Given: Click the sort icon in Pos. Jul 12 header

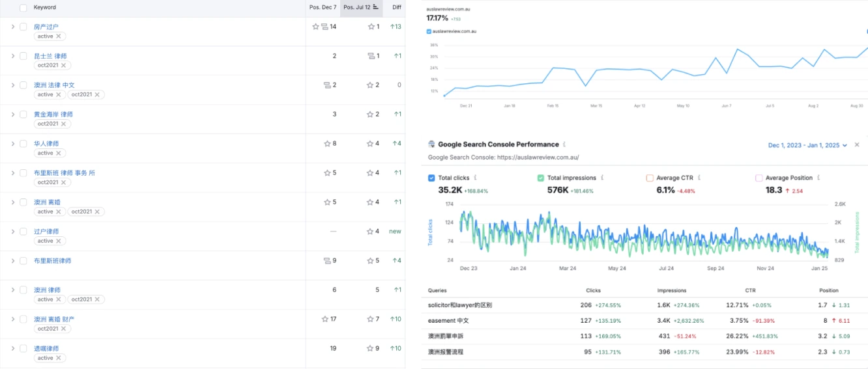Looking at the screenshot, I should point(376,7).
